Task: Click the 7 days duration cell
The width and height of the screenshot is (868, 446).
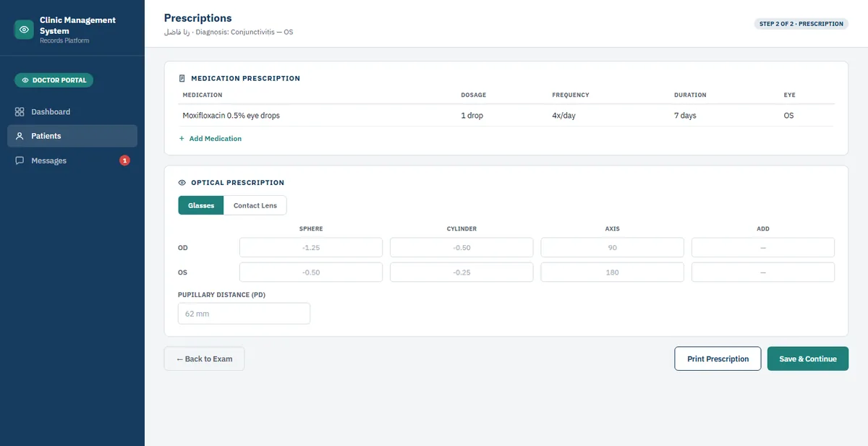Action: click(x=685, y=116)
